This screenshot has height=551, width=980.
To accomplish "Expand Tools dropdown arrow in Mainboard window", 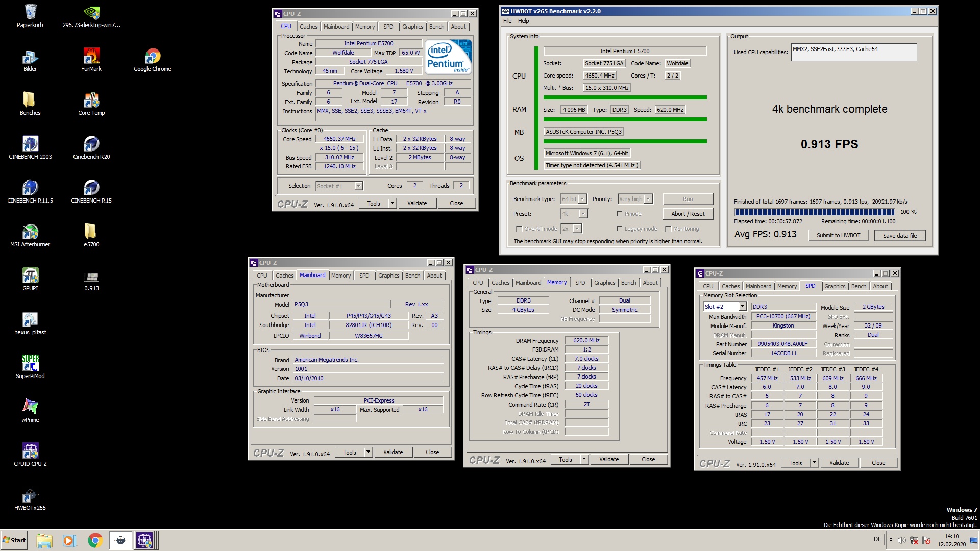I will coord(368,452).
